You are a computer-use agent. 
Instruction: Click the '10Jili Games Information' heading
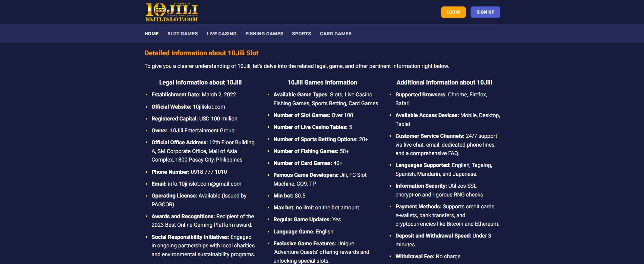click(322, 82)
